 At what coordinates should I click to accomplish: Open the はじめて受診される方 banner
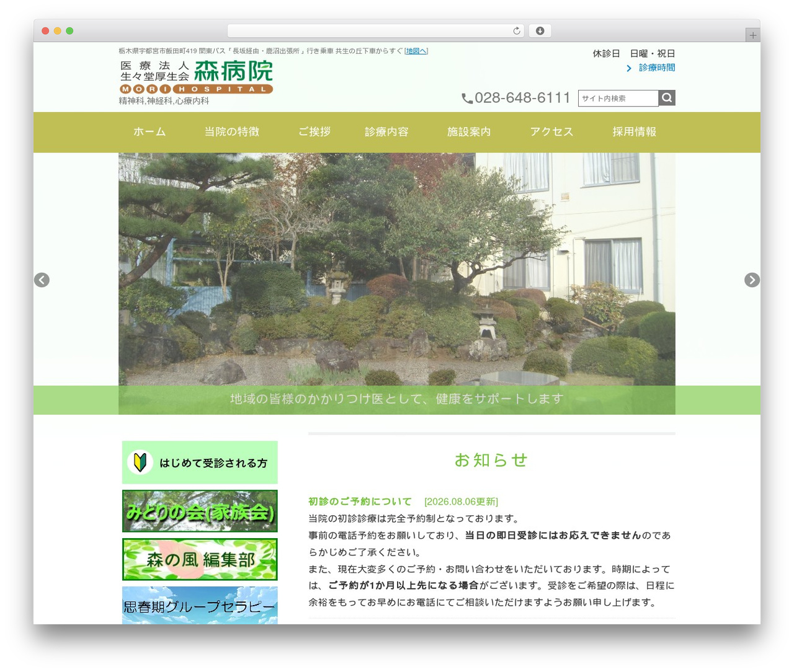point(200,462)
